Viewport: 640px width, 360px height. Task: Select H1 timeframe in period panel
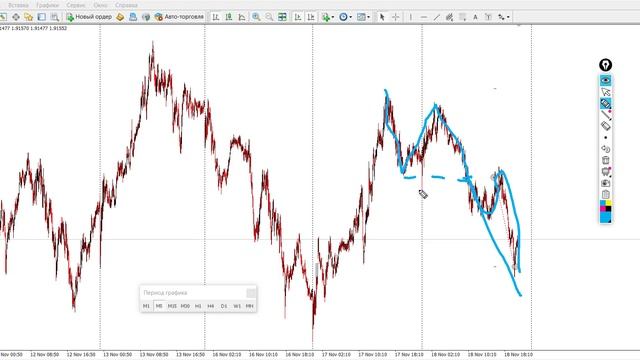[198, 306]
